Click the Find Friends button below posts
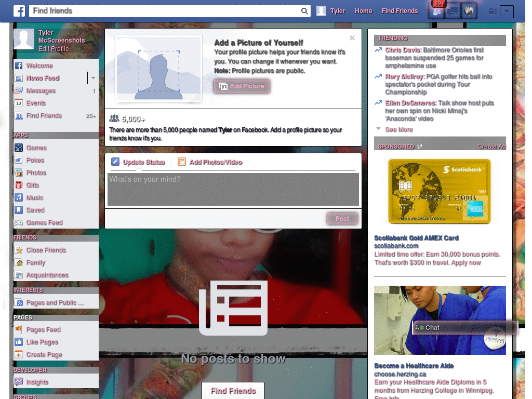Image resolution: width=532 pixels, height=399 pixels. coord(233,391)
